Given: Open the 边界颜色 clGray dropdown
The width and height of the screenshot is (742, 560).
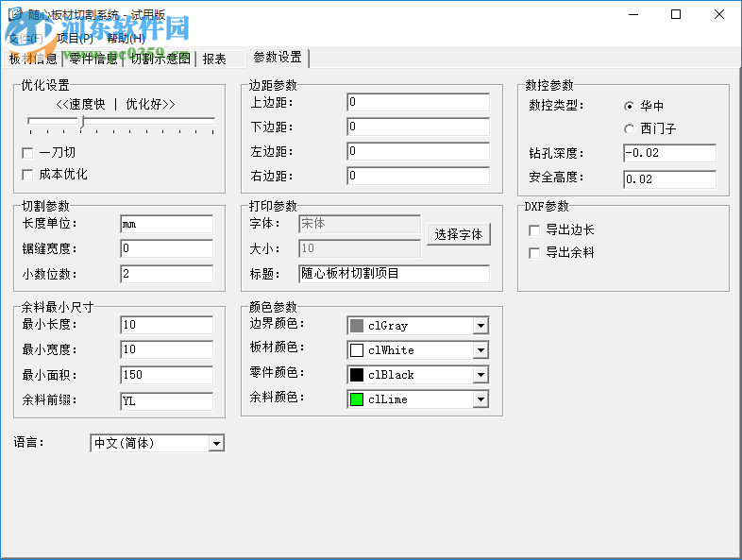Looking at the screenshot, I should click(x=481, y=326).
